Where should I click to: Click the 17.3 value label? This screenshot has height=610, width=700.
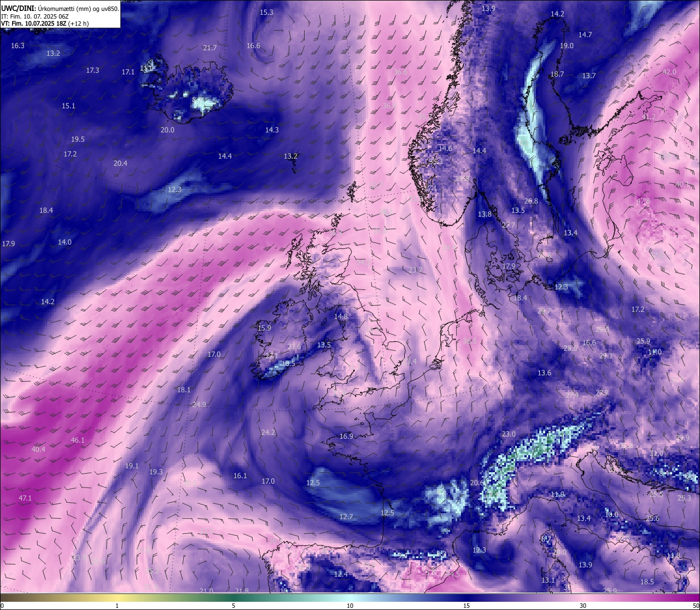click(92, 70)
